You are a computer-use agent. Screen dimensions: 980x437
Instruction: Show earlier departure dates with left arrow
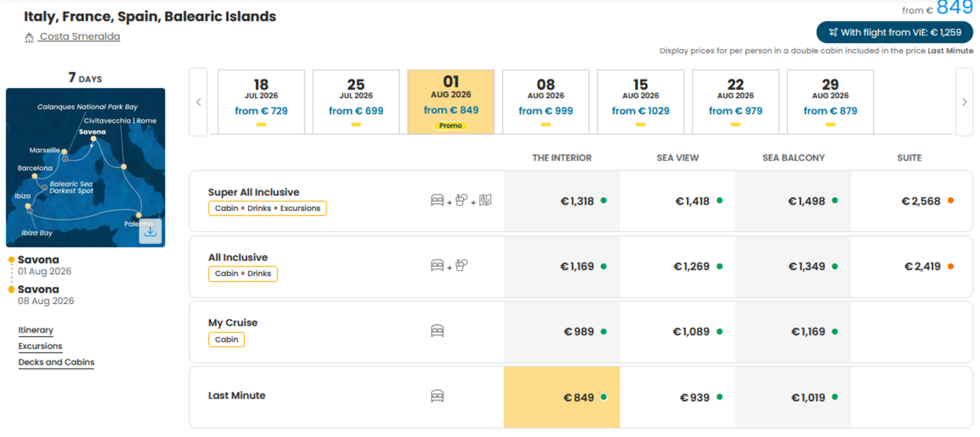click(198, 102)
